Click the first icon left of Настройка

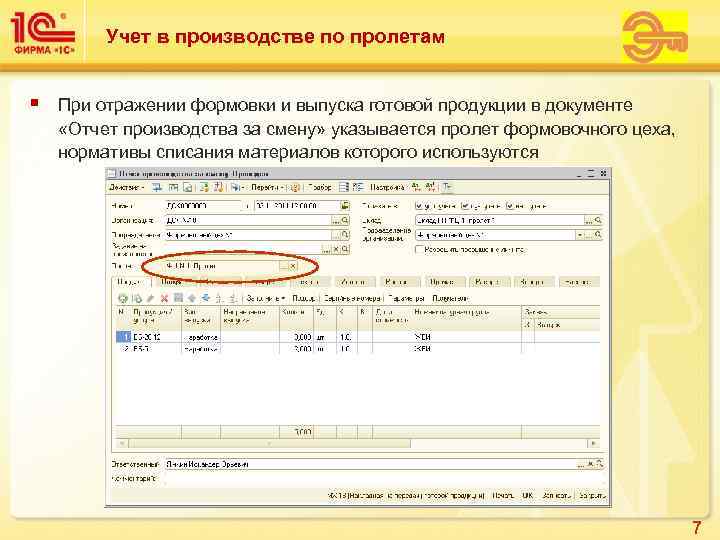pos(344,187)
